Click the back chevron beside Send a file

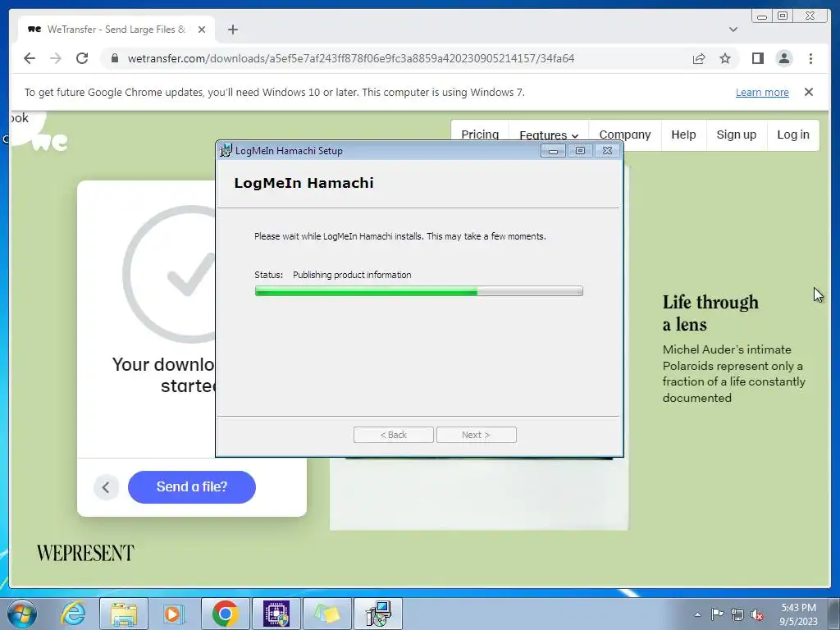(106, 487)
